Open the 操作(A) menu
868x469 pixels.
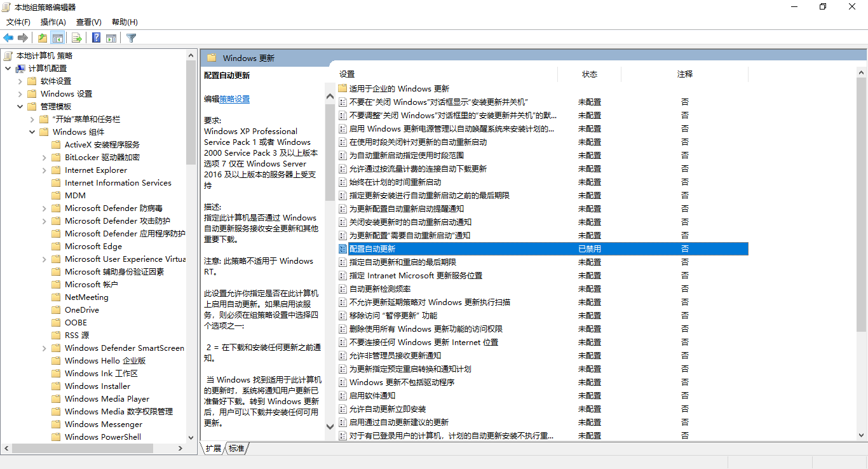click(53, 22)
